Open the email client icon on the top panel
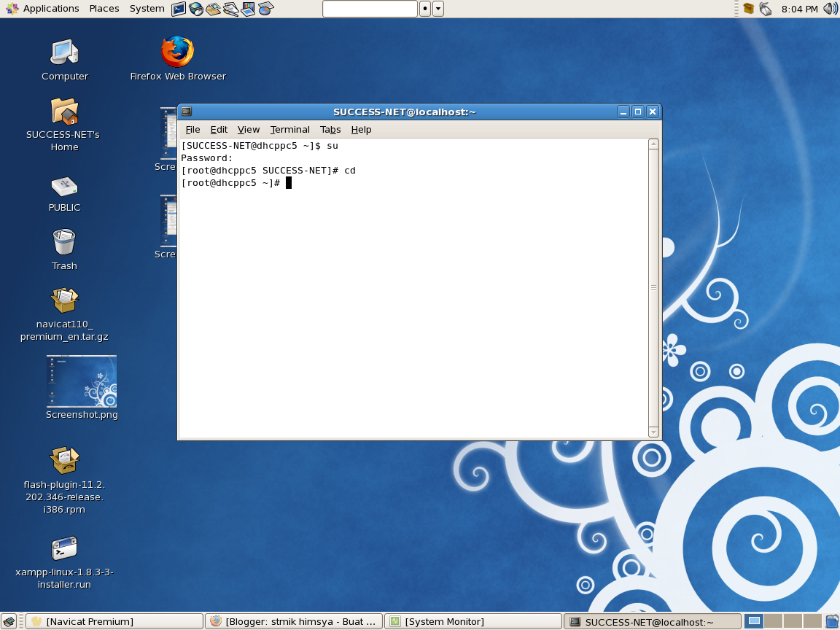Screen dimensions: 840x630 pos(211,8)
